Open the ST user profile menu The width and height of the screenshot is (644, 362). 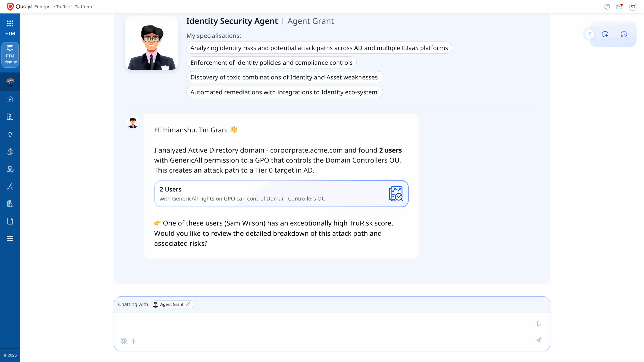(633, 7)
